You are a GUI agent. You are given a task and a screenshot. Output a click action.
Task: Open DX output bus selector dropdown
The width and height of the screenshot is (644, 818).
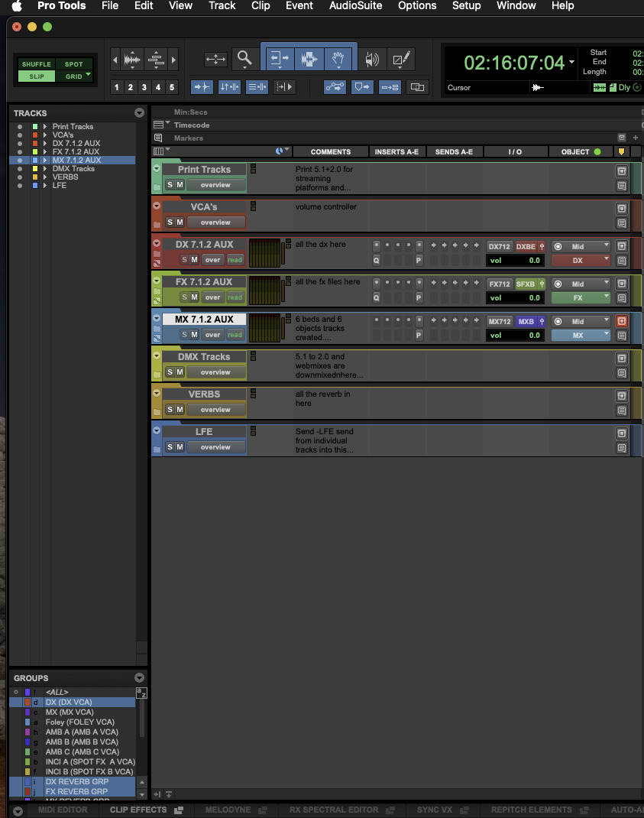point(581,261)
